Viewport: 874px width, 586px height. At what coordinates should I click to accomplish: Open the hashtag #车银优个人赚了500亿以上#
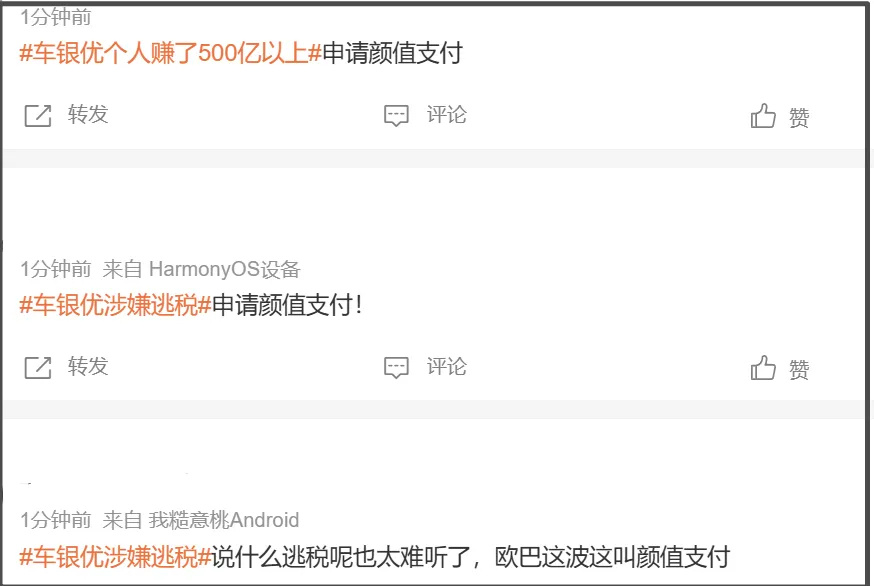tap(171, 54)
